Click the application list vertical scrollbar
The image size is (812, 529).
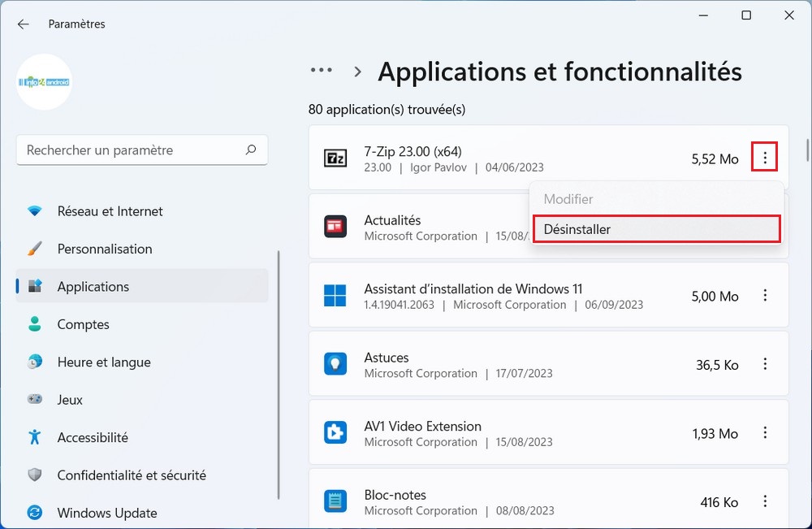[807, 150]
